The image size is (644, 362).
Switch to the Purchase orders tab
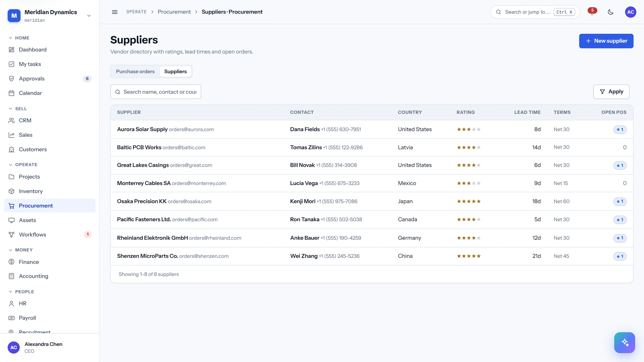pos(135,71)
